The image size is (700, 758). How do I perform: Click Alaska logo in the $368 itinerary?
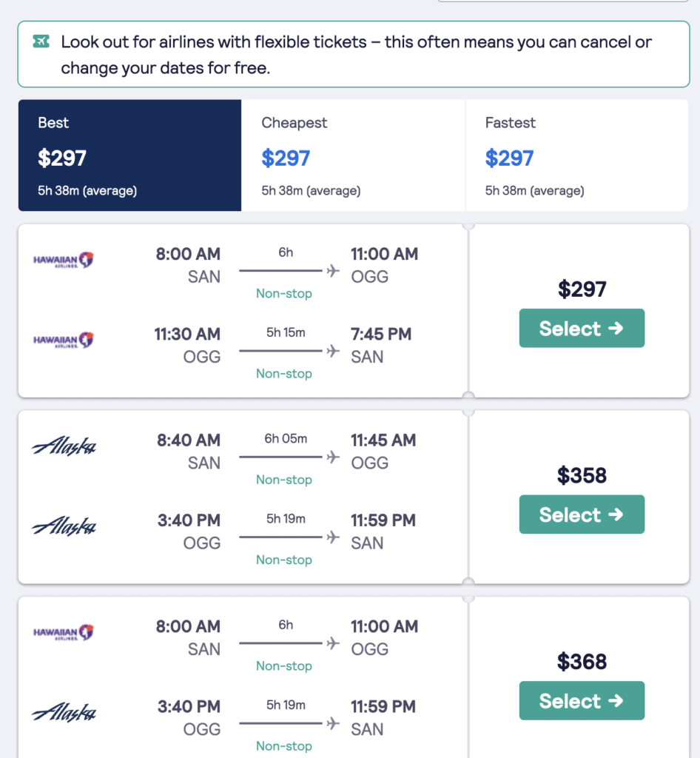click(x=64, y=713)
